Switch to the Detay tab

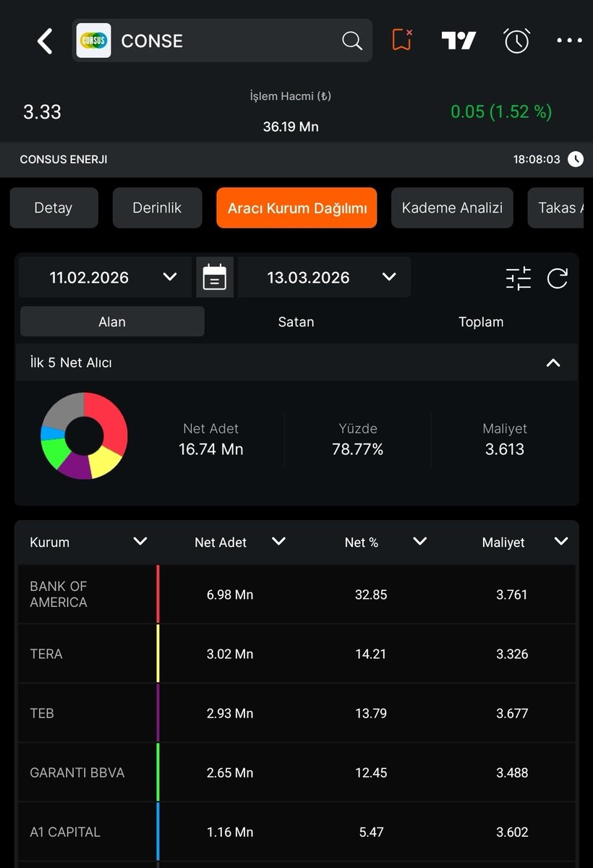click(x=54, y=208)
